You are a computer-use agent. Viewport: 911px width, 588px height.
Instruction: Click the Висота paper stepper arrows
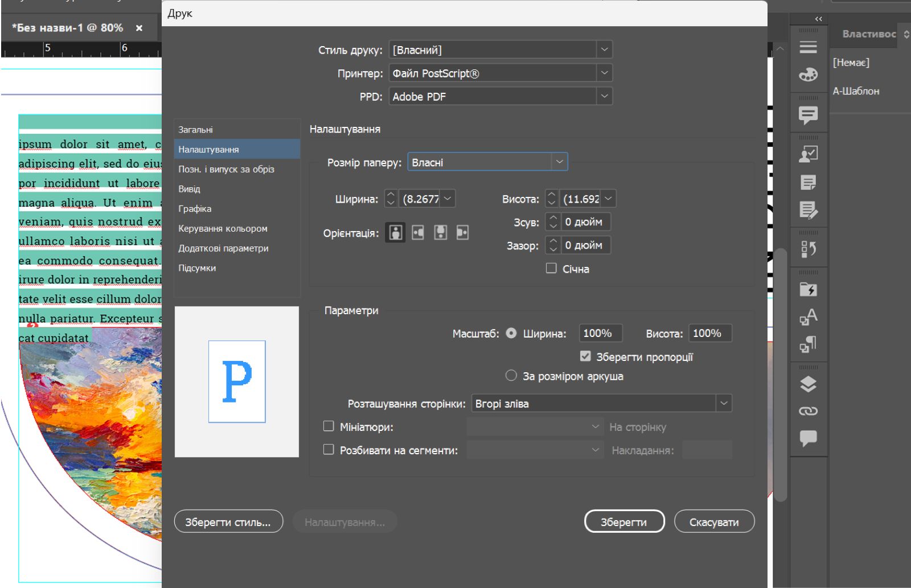coord(551,199)
